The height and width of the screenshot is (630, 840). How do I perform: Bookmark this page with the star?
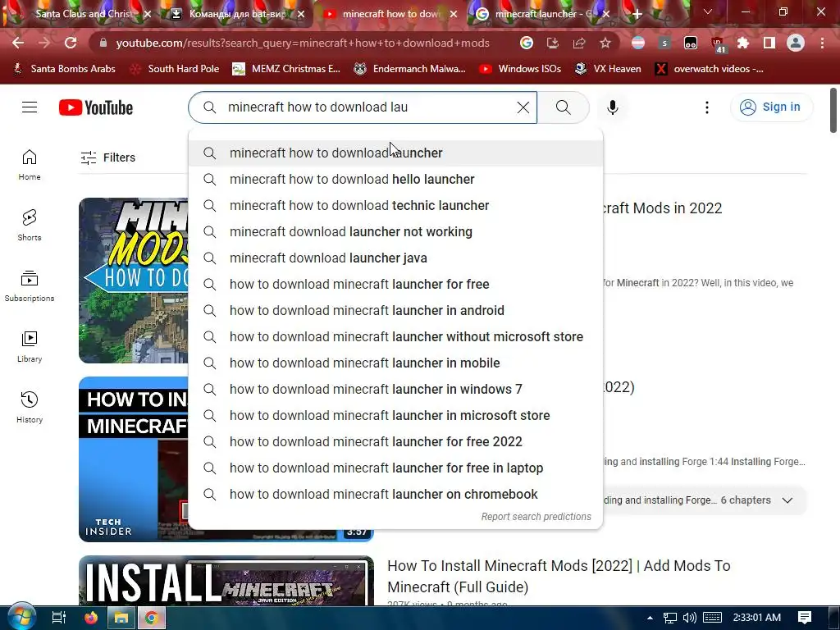click(x=605, y=43)
